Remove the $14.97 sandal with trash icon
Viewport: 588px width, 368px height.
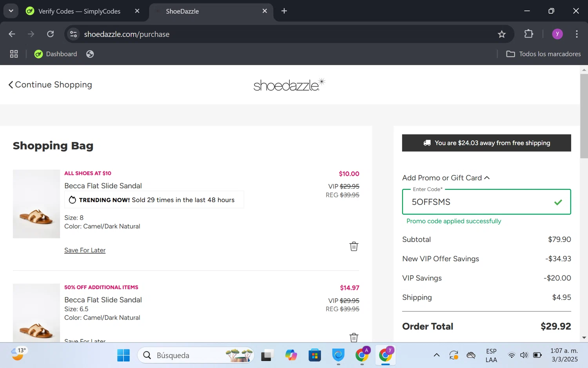coord(354,337)
